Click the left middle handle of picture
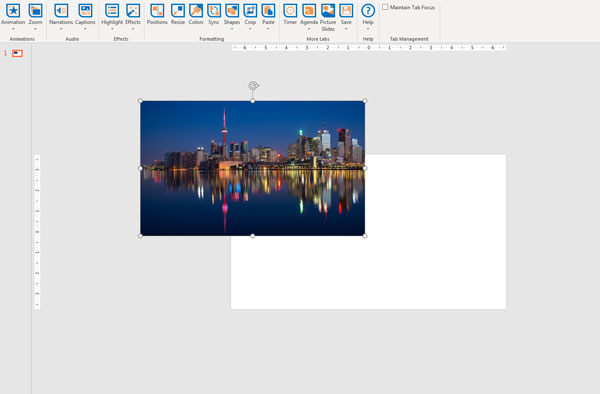Screen dimensions: 600x394 (x=140, y=168)
